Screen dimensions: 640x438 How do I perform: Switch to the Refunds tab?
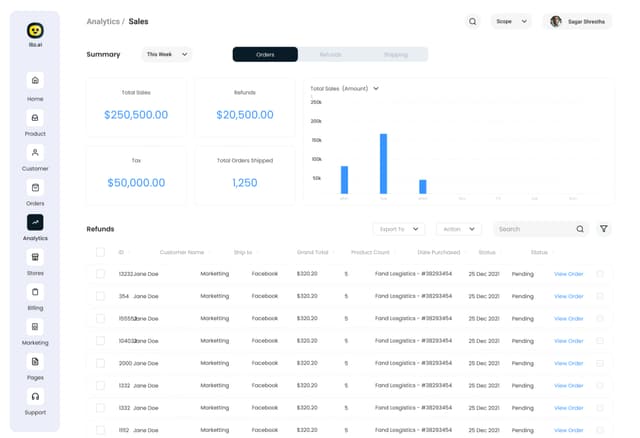coord(330,55)
